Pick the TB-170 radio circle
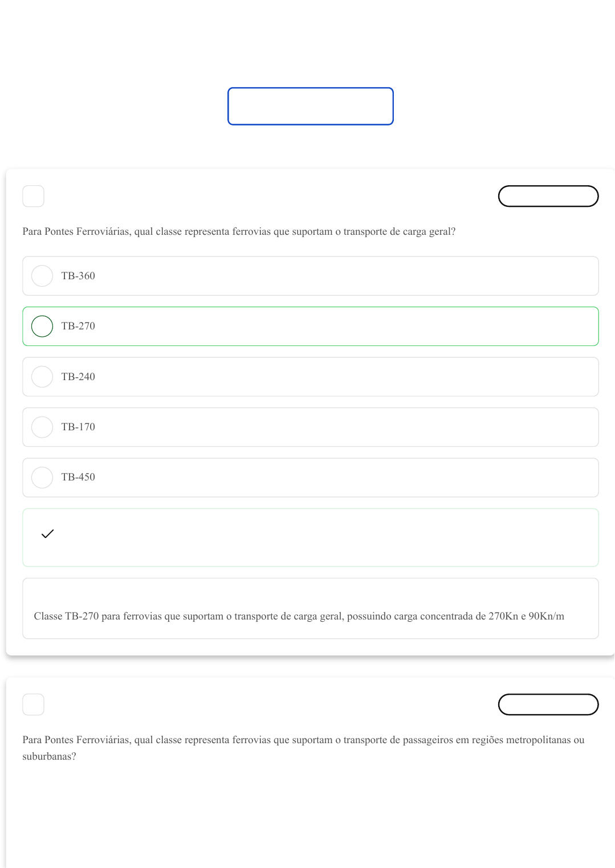The height and width of the screenshot is (868, 615). [x=42, y=427]
